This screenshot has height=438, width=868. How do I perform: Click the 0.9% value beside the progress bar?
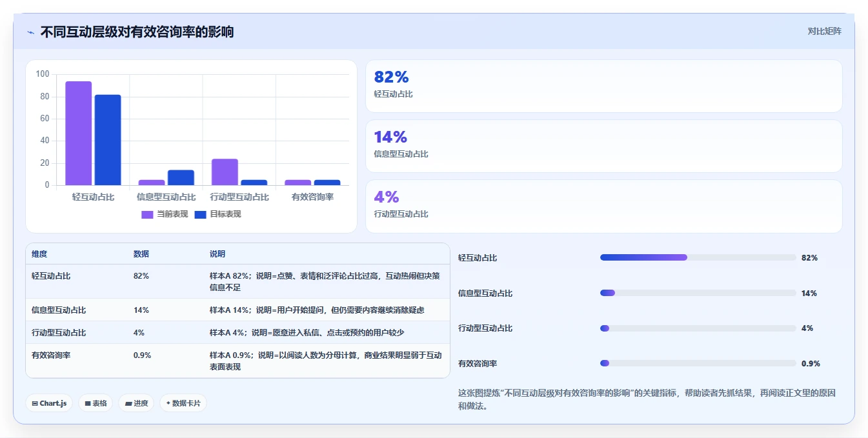coord(811,363)
